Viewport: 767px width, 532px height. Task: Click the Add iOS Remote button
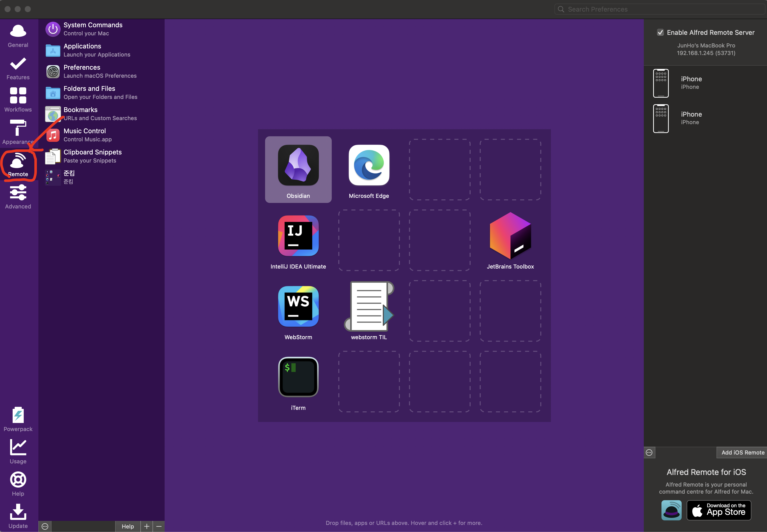coord(742,452)
